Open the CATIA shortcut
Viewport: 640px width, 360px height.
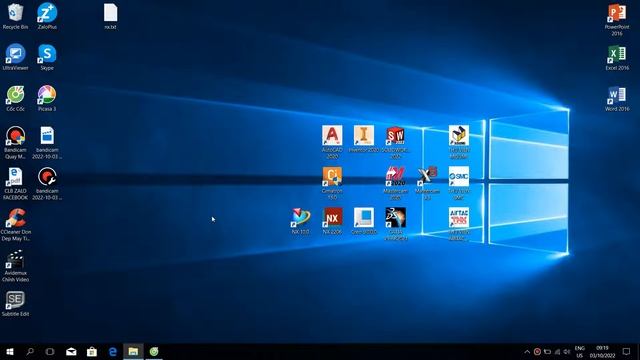pyautogui.click(x=395, y=224)
